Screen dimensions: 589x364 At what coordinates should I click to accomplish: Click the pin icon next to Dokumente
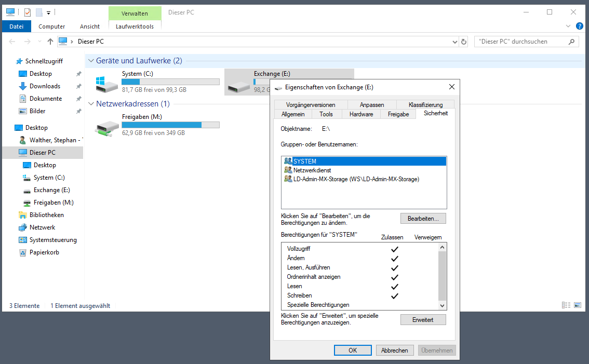click(78, 99)
